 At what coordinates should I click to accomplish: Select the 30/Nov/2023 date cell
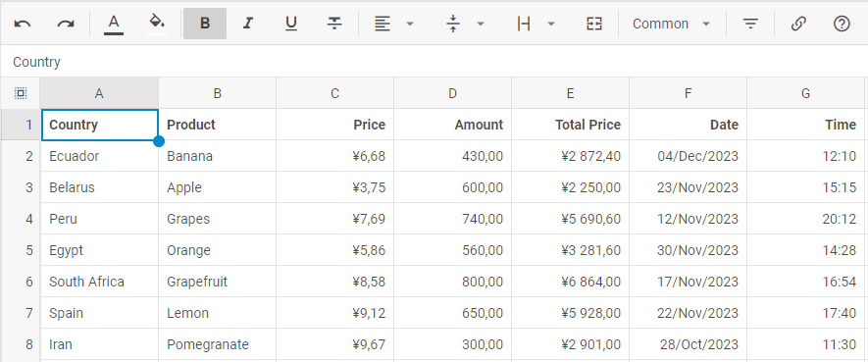point(689,250)
